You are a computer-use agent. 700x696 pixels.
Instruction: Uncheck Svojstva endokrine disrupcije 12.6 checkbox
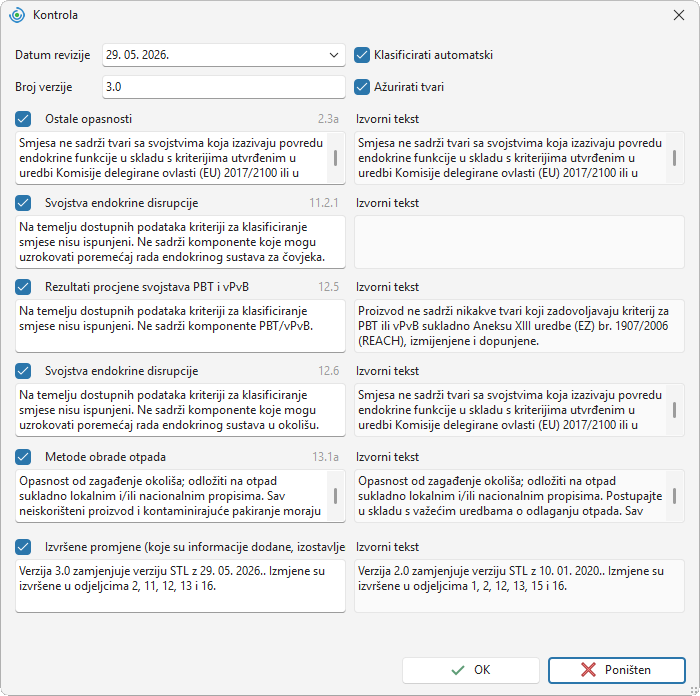tap(23, 371)
